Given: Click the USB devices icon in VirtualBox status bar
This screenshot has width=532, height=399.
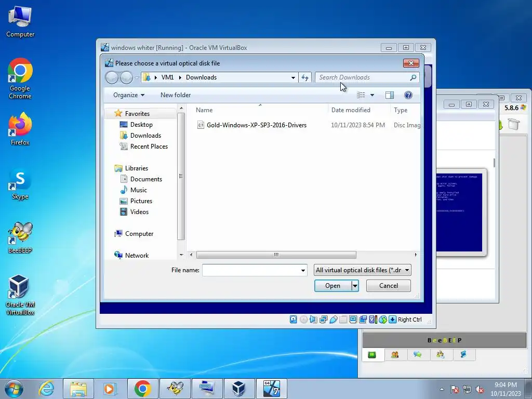Looking at the screenshot, I should [334, 320].
